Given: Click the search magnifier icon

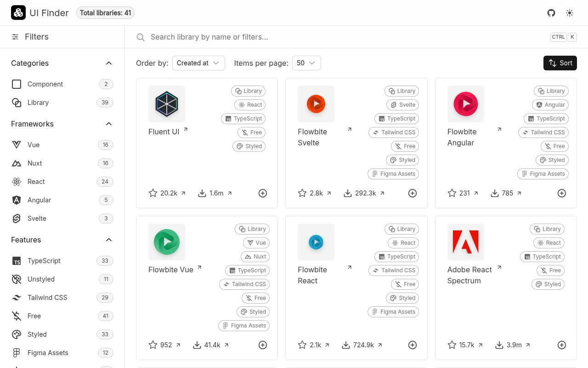Looking at the screenshot, I should [141, 37].
